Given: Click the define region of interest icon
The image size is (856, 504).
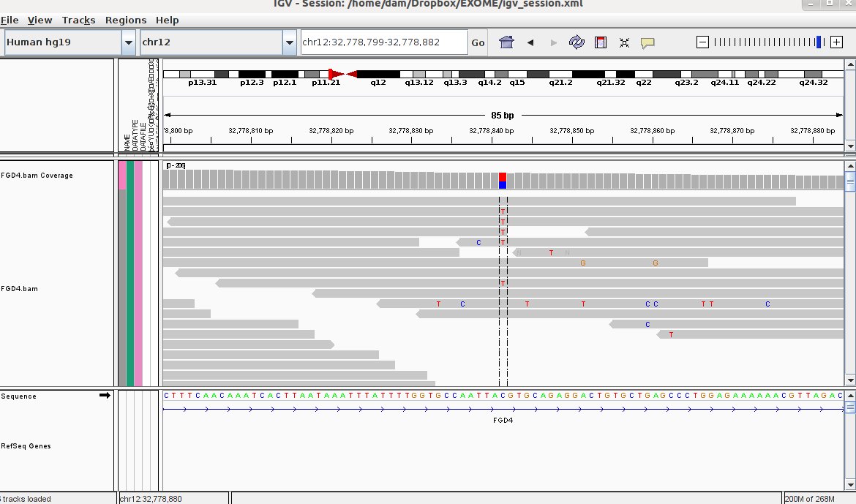Looking at the screenshot, I should pos(601,42).
